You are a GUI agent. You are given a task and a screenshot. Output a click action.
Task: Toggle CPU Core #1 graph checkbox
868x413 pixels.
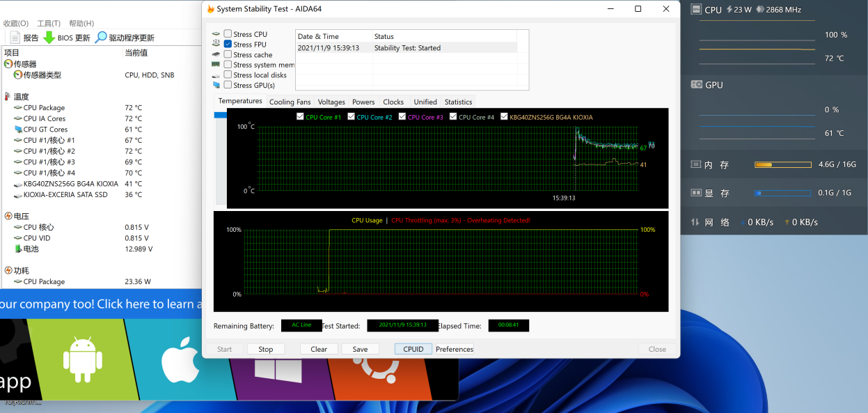point(300,117)
